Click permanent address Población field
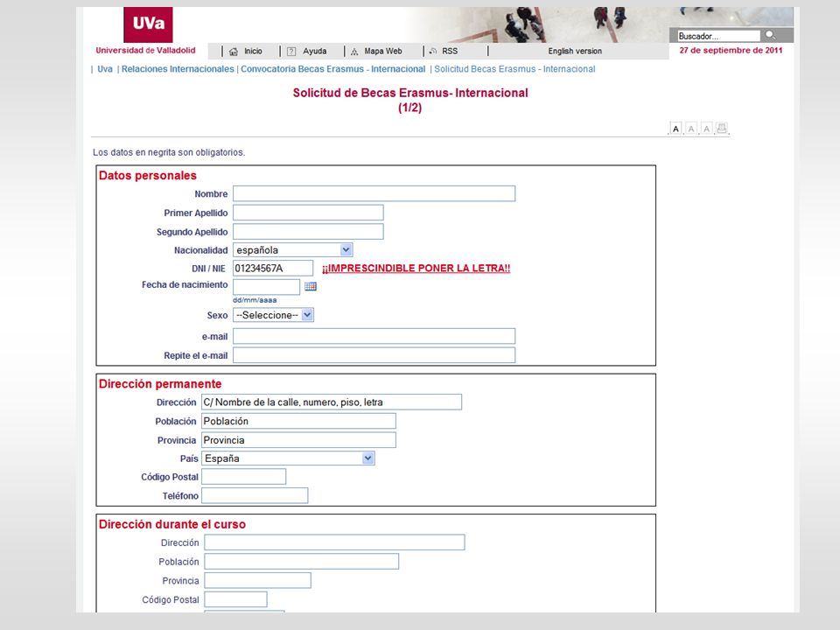The image size is (840, 630). coord(299,421)
